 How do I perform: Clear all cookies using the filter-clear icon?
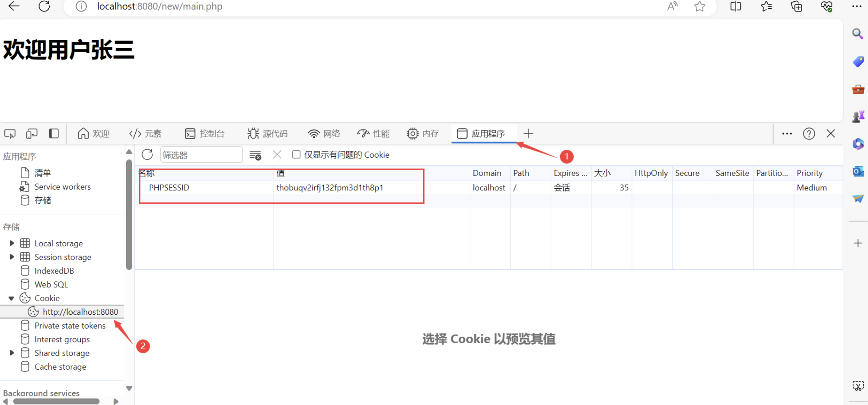[x=255, y=155]
